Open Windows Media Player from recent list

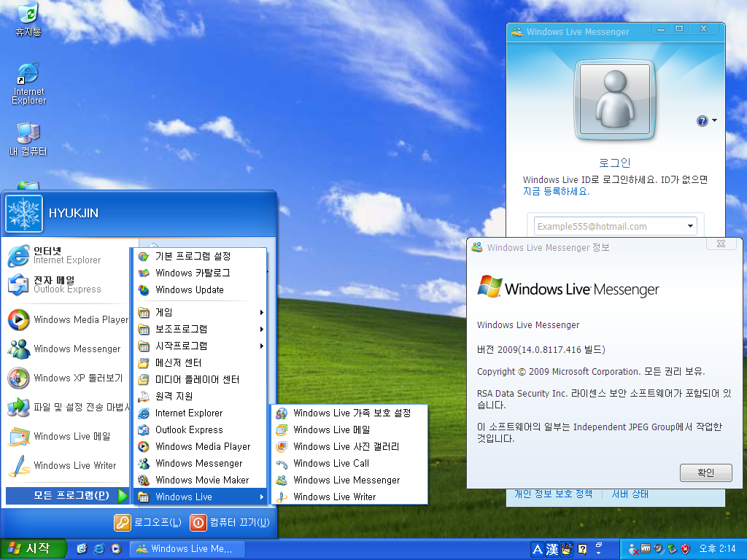point(68,319)
